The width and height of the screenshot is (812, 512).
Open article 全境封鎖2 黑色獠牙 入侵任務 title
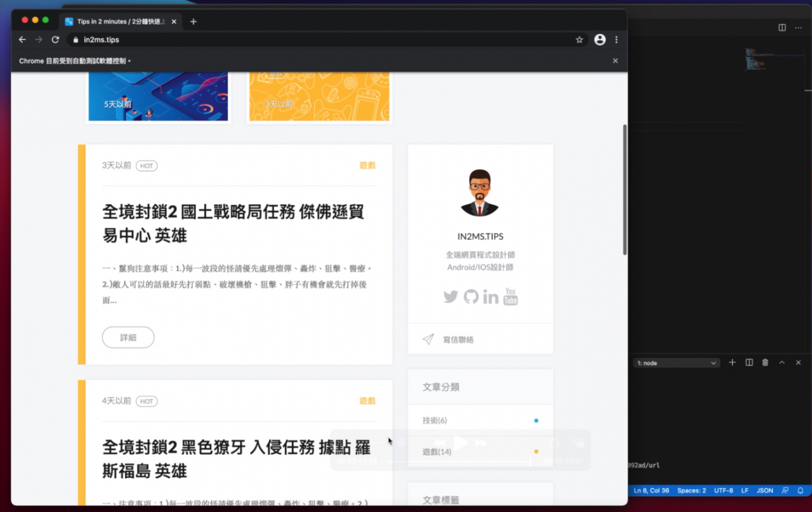pos(236,459)
